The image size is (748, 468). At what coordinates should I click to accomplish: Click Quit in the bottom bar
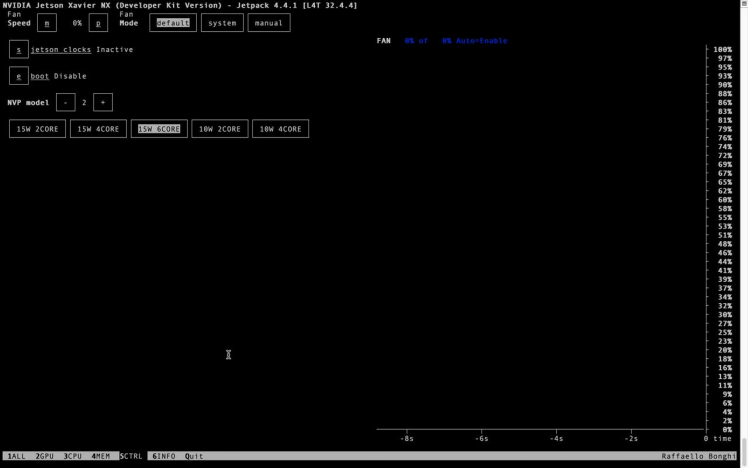tap(194, 456)
